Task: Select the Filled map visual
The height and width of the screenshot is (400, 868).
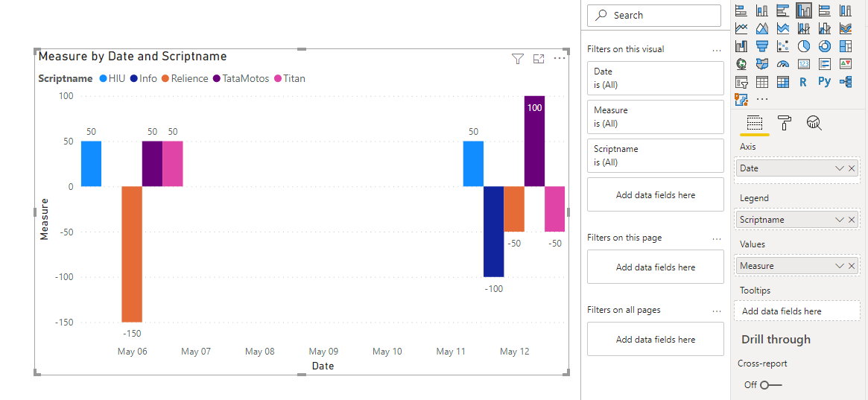Action: pyautogui.click(x=762, y=64)
